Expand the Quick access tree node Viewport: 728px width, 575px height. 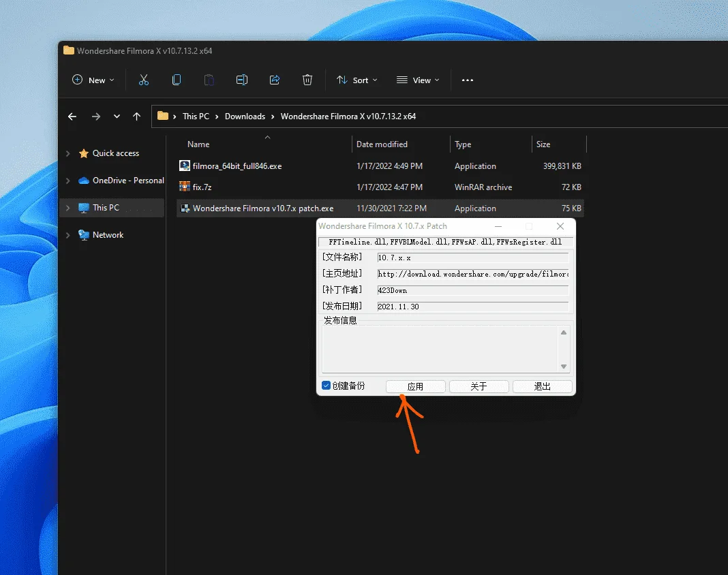pyautogui.click(x=67, y=153)
